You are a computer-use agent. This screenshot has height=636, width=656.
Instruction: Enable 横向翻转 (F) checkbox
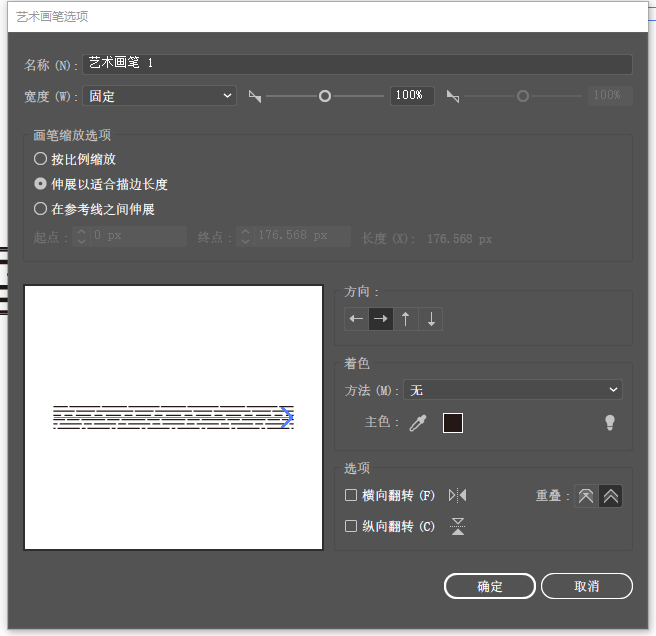(x=351, y=495)
